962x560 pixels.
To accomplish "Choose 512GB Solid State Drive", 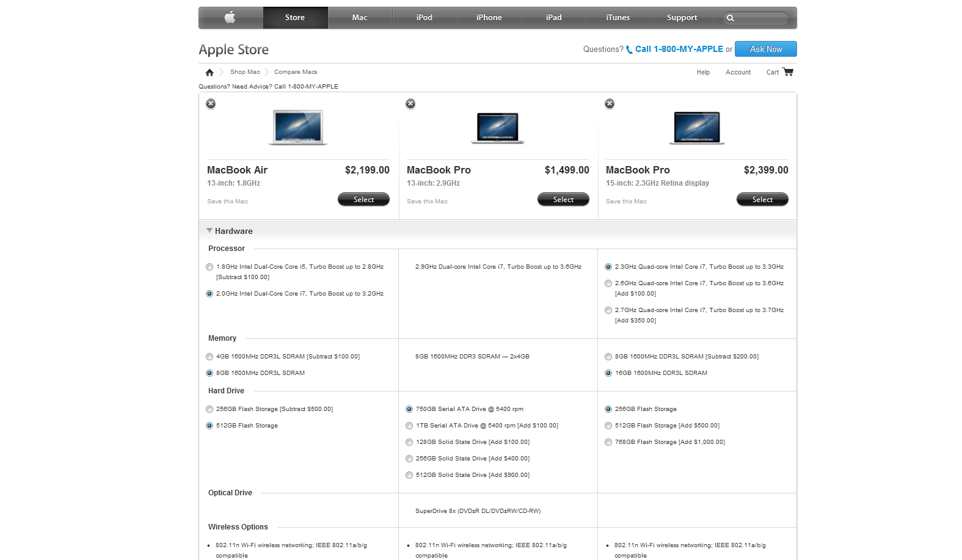I will coord(409,475).
